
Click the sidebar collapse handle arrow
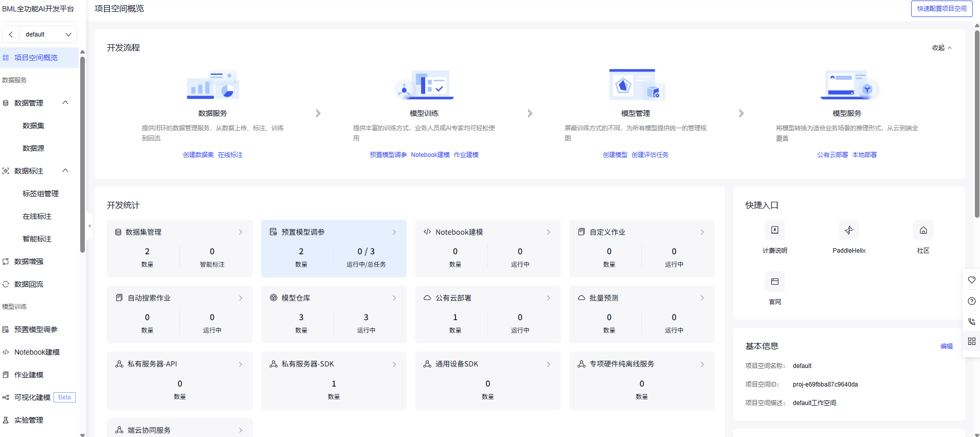pos(89,225)
